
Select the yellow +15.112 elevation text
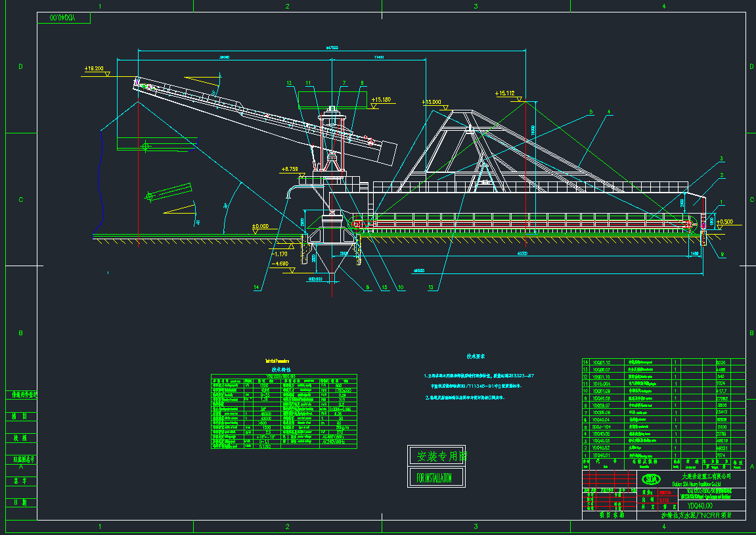505,93
